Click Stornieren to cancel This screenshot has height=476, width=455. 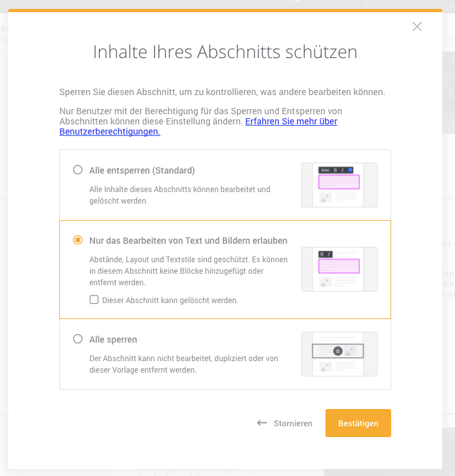click(293, 423)
